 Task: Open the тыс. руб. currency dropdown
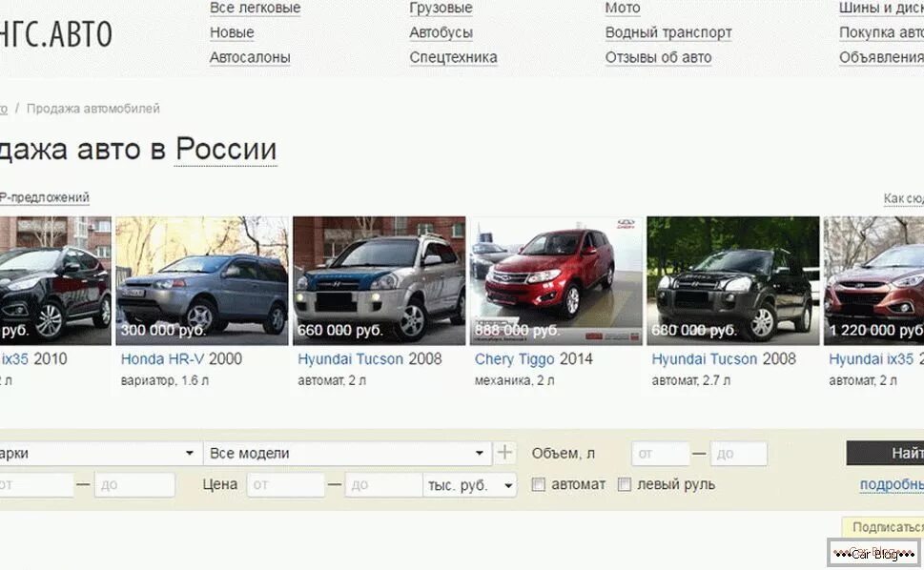[469, 485]
